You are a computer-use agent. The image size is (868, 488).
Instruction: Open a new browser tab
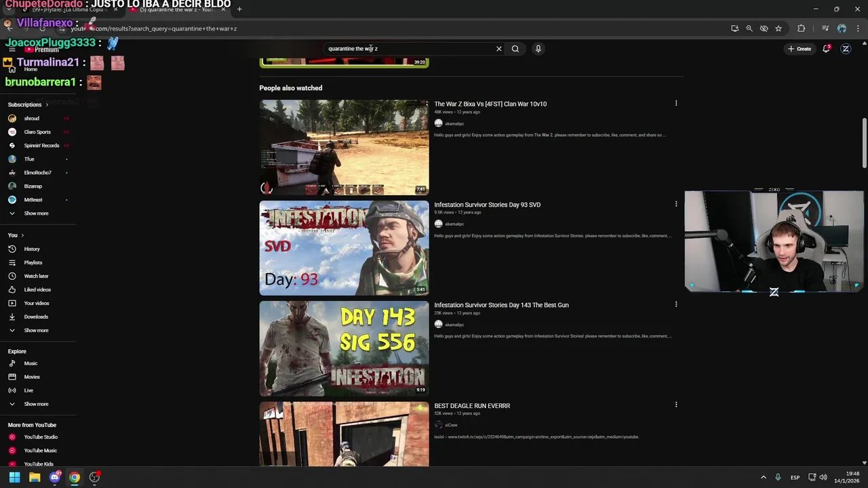[x=239, y=9]
